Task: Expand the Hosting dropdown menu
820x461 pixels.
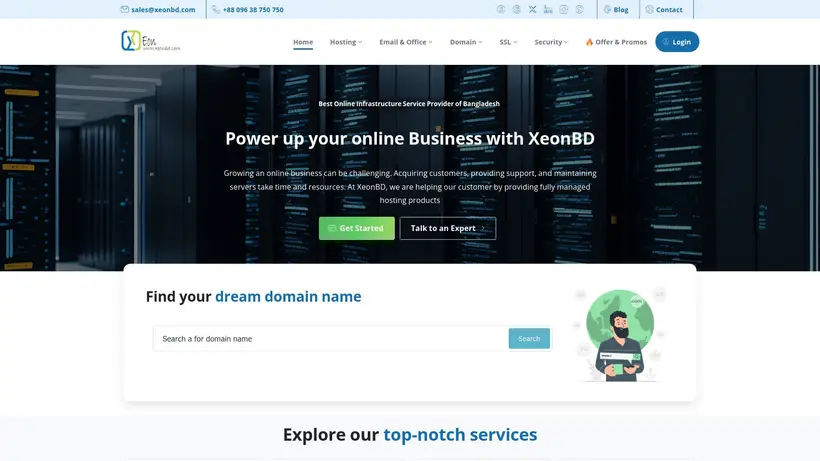Action: click(346, 42)
